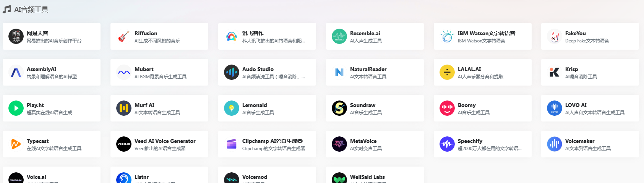This screenshot has height=183, width=644.
Task: Open the Riffusion guitar icon
Action: [x=124, y=36]
